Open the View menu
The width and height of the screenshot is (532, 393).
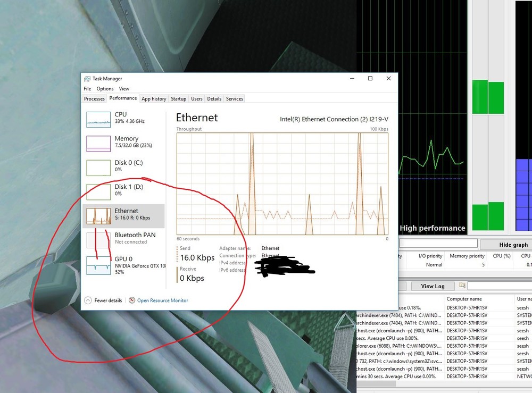[x=124, y=89]
